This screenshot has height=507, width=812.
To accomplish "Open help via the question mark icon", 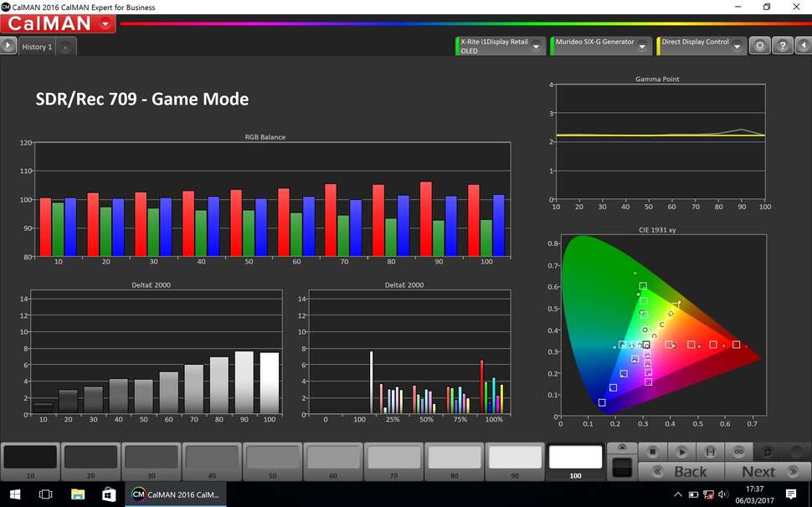I will (x=783, y=45).
